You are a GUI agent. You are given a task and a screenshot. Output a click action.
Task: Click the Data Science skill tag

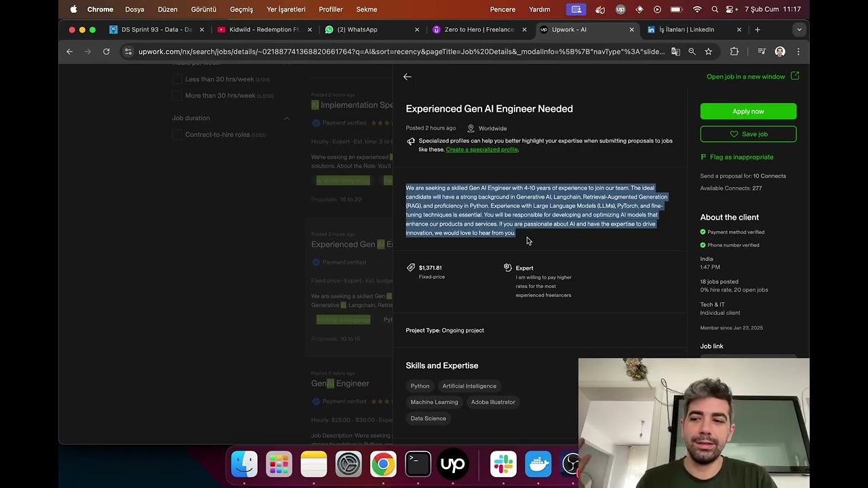[x=428, y=419]
